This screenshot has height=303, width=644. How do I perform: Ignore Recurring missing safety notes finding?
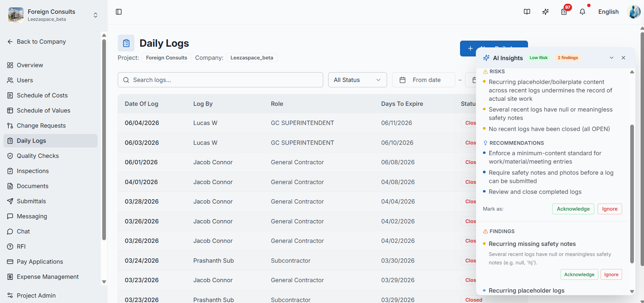click(611, 274)
